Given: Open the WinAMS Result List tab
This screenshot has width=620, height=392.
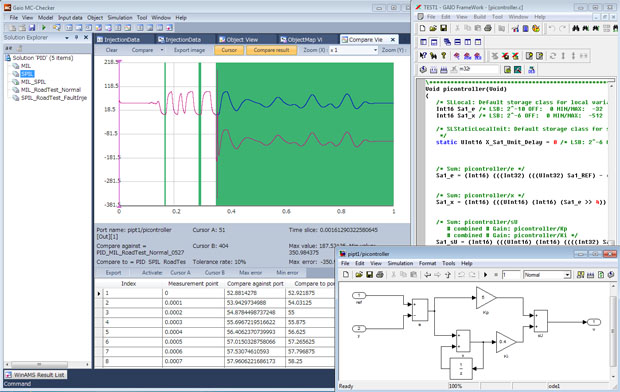Looking at the screenshot, I should click(x=35, y=375).
